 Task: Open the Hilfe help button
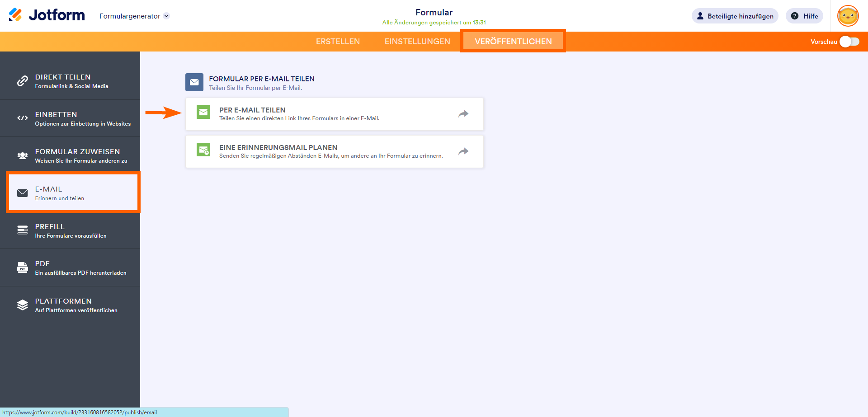(804, 16)
